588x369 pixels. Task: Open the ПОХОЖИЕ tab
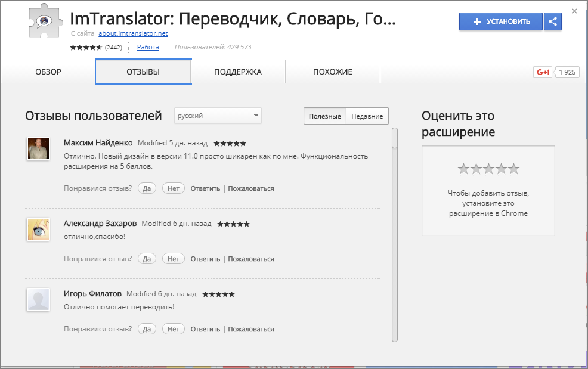click(333, 71)
